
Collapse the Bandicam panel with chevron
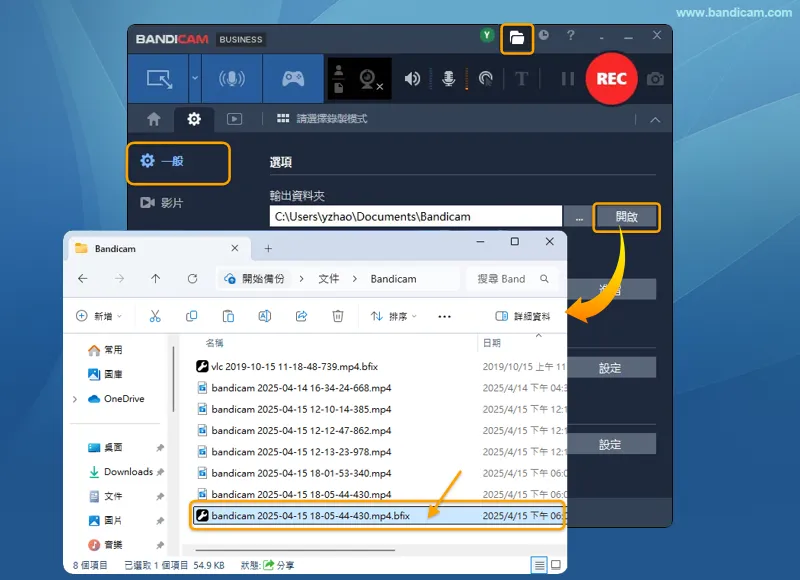tap(655, 120)
